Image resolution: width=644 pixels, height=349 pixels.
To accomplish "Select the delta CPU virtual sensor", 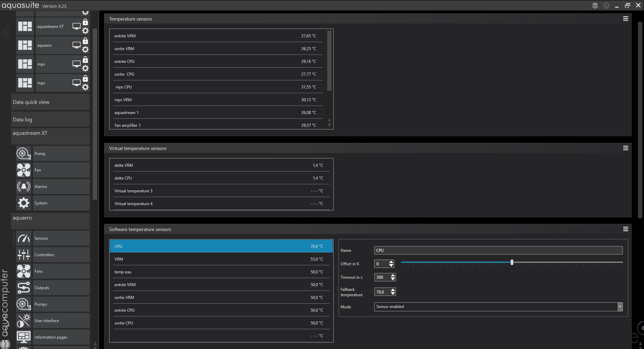I will coord(221,178).
